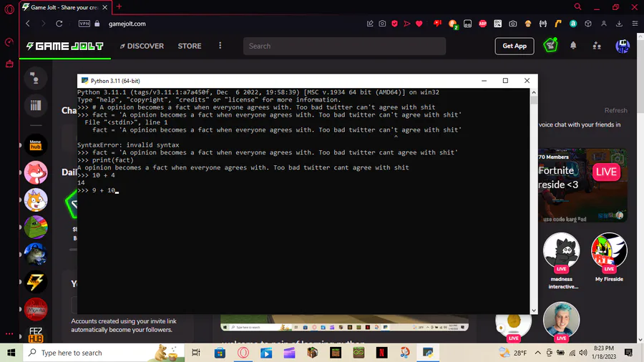Close the Game Jolt browser tab
Screen dimensions: 644x362
click(x=104, y=7)
